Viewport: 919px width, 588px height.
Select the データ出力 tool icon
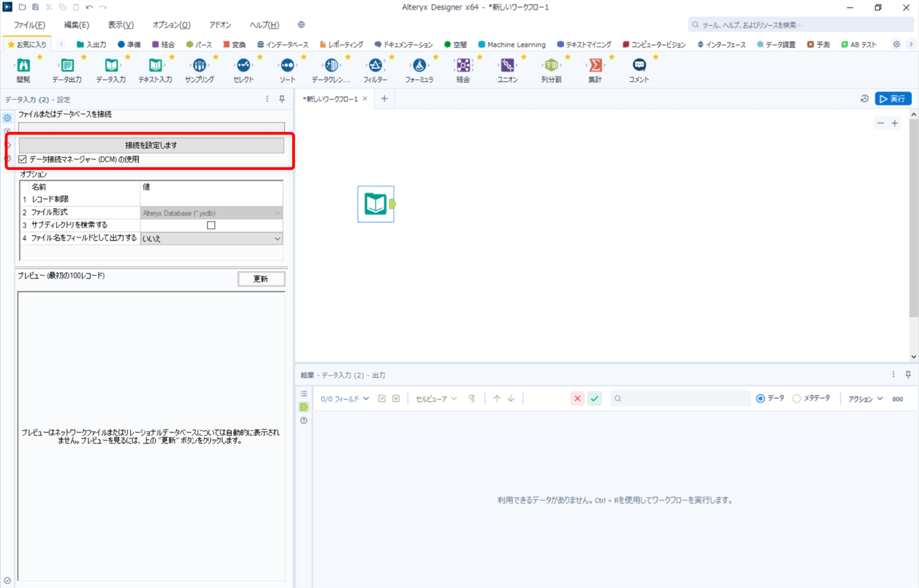pyautogui.click(x=67, y=65)
